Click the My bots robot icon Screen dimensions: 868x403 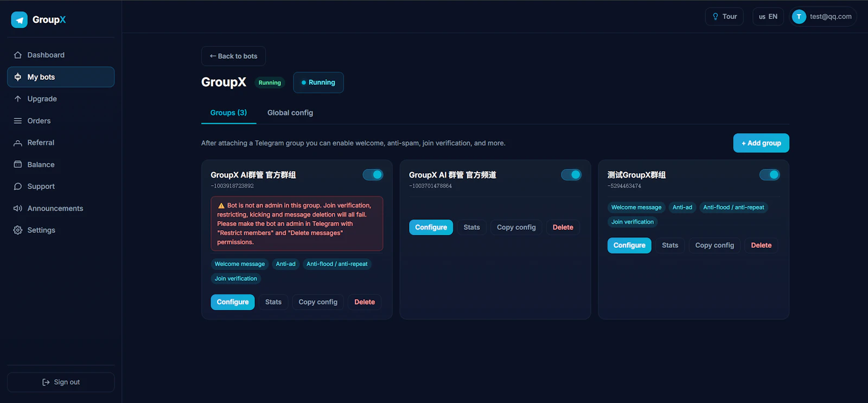[x=18, y=77]
